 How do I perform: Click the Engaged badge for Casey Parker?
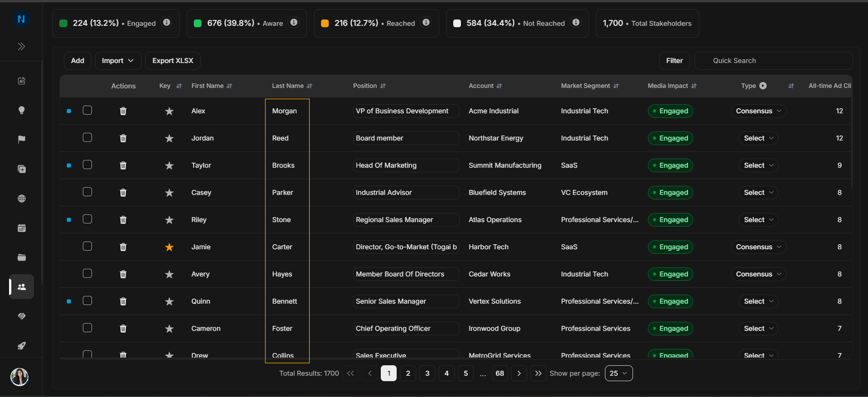[670, 193]
